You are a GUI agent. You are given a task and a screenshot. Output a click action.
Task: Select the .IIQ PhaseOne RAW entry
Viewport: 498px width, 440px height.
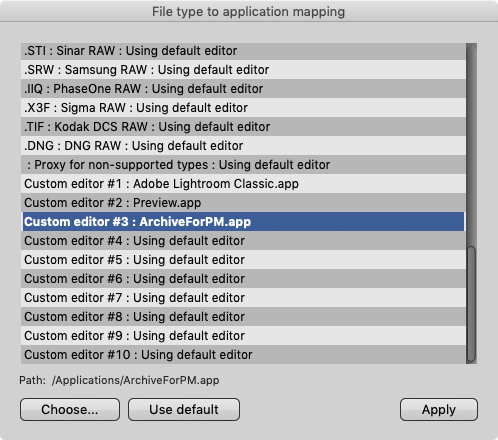[x=243, y=89]
